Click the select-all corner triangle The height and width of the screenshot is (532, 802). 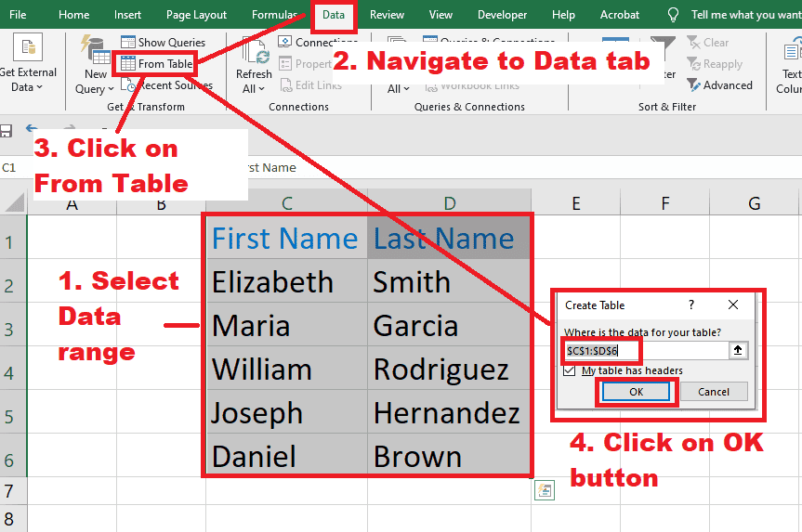point(14,202)
